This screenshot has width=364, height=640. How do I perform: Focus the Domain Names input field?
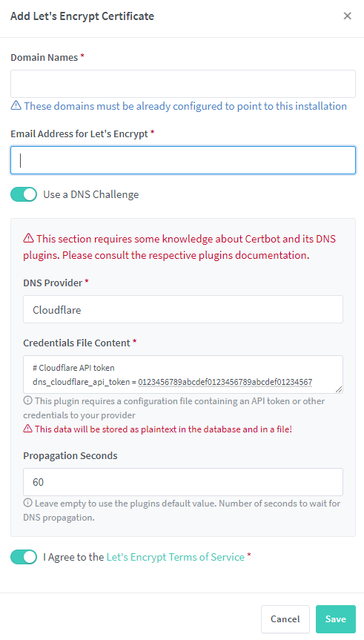tap(183, 84)
